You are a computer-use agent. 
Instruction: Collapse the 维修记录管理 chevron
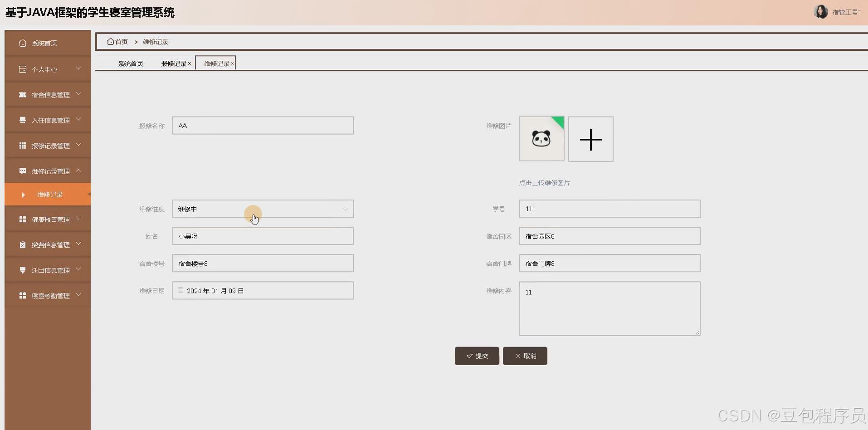[x=78, y=170]
